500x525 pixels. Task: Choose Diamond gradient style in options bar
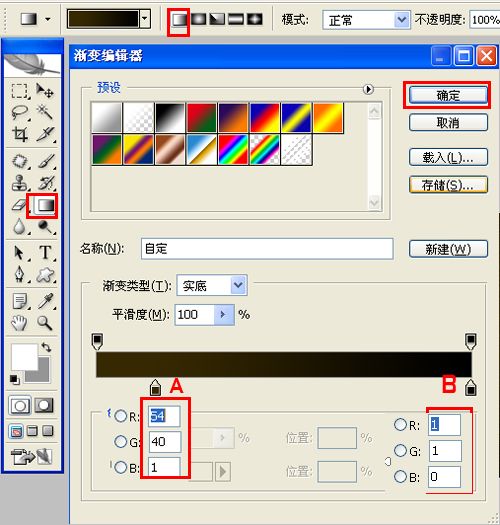255,20
